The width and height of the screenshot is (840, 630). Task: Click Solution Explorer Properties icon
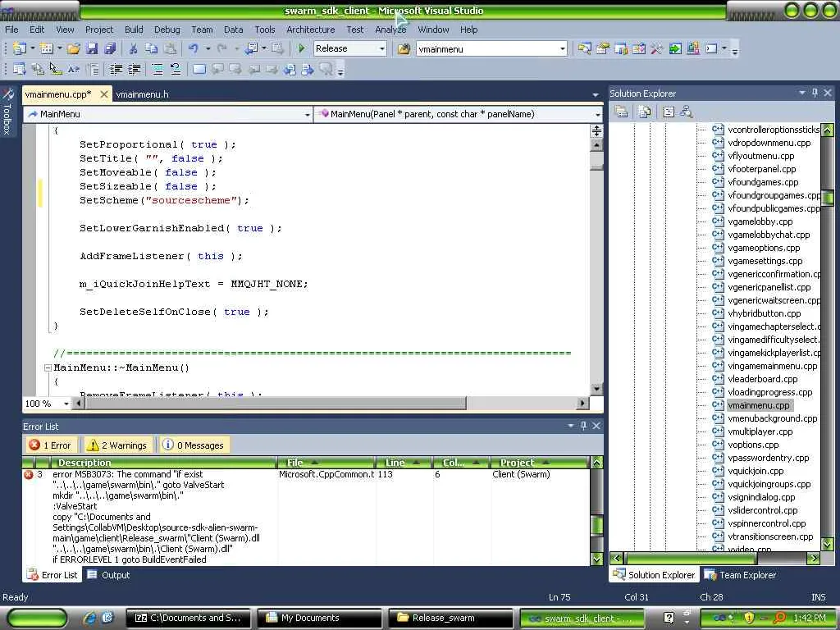(x=622, y=112)
